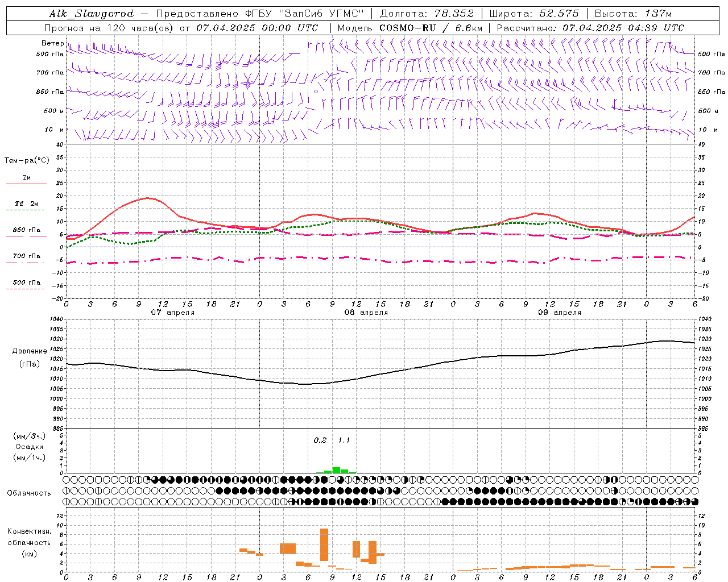
Task: Click the (мм/3ч.) precipitation unit label
Action: (29, 436)
